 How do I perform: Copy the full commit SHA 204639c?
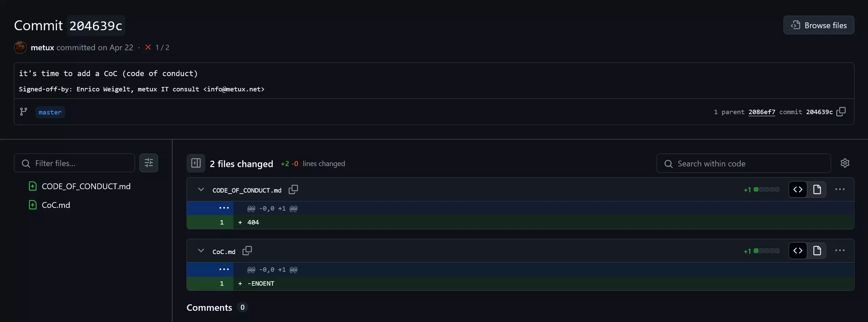pos(841,112)
